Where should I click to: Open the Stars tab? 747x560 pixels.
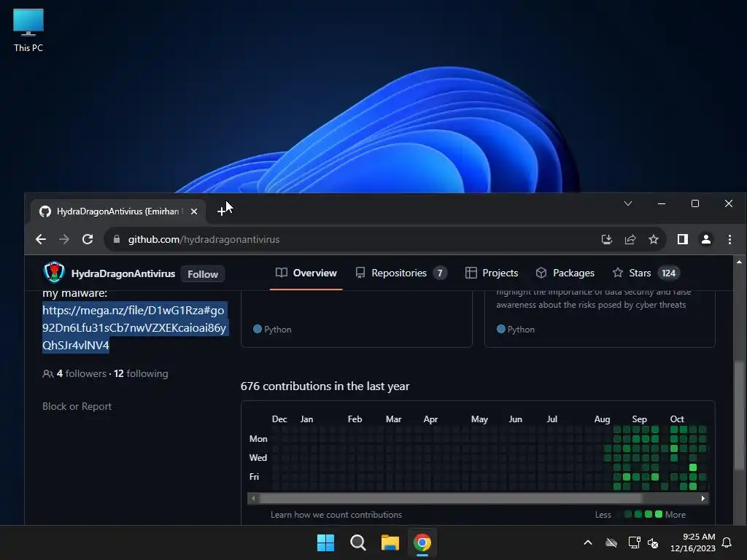(x=646, y=273)
